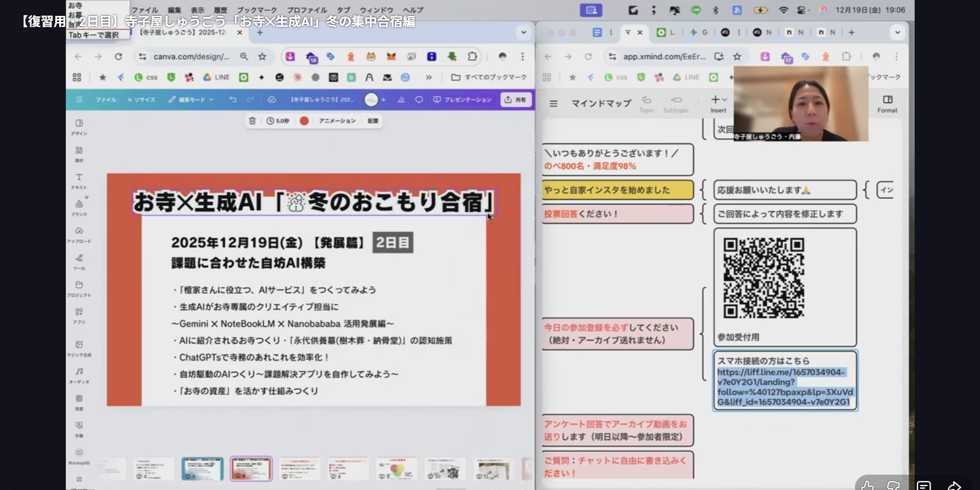Image resolution: width=980 pixels, height=490 pixels.
Task: Click the orange-red background color swatch
Action: point(304,121)
